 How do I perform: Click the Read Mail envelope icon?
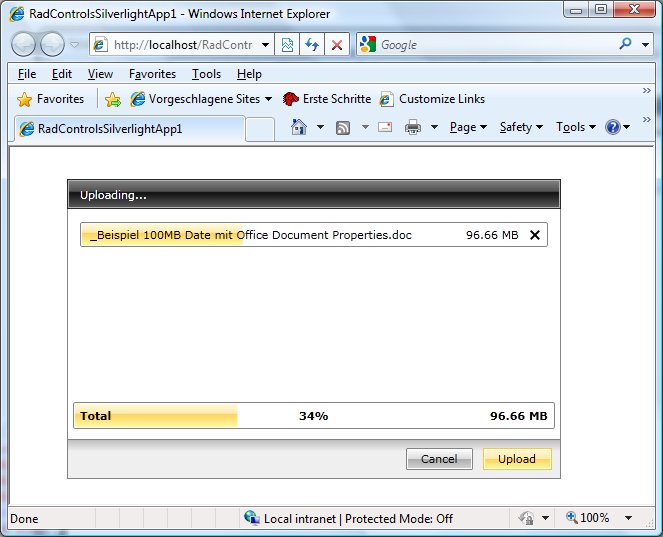point(385,127)
